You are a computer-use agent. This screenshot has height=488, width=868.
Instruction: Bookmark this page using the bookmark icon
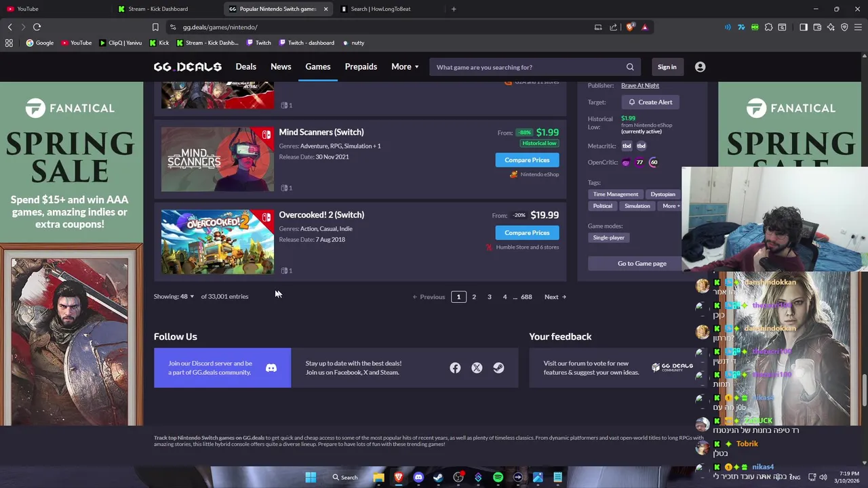[155, 27]
